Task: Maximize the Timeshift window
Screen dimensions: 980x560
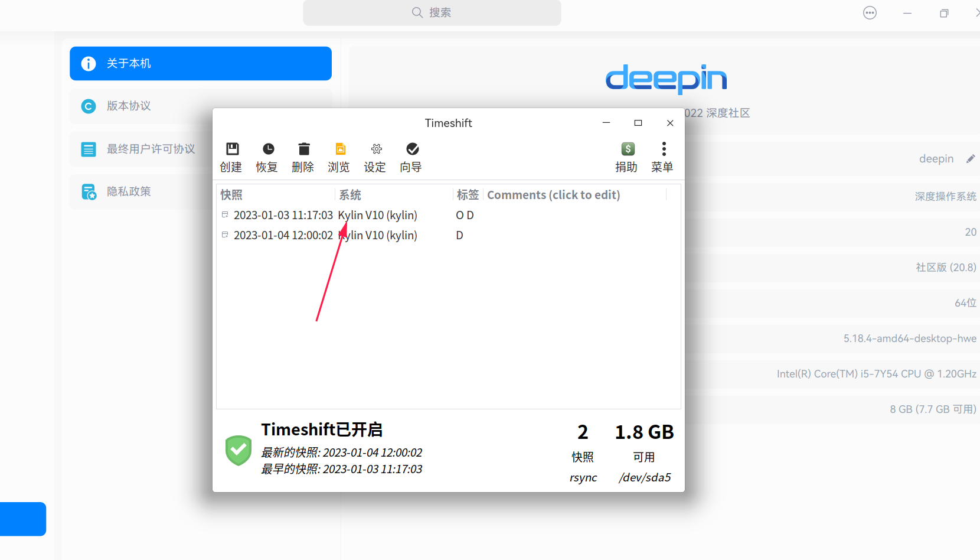Action: (638, 123)
